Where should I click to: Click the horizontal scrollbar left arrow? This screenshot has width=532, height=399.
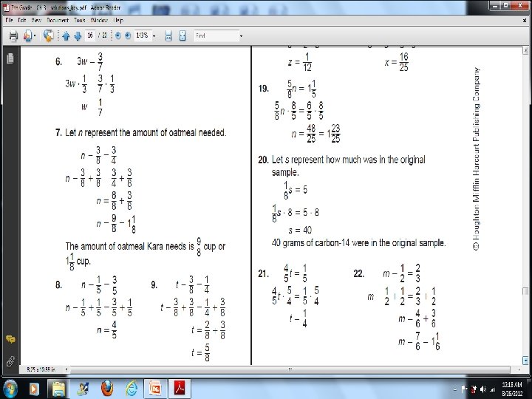[66, 369]
